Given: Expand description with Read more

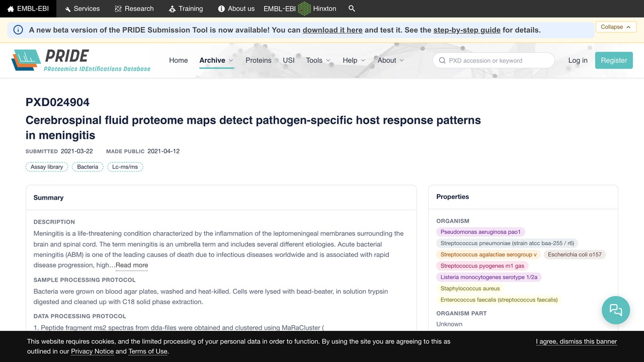Looking at the screenshot, I should coord(132,265).
